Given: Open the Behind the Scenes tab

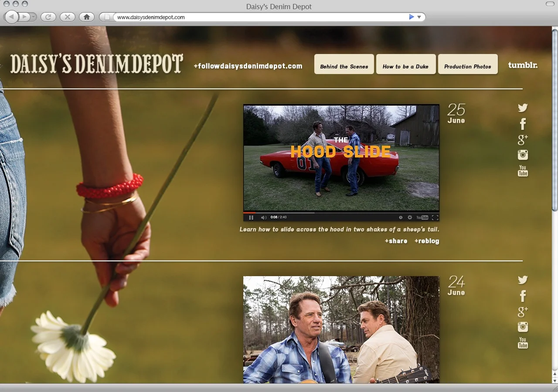Looking at the screenshot, I should click(x=344, y=64).
